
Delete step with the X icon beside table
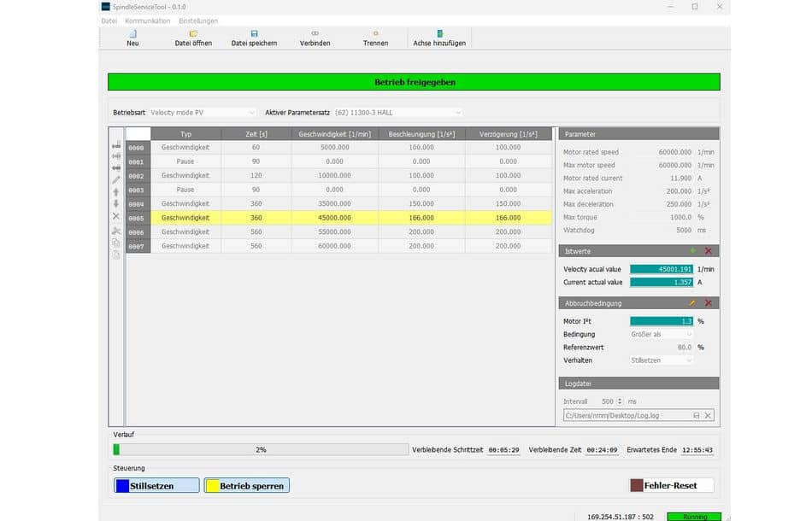116,216
